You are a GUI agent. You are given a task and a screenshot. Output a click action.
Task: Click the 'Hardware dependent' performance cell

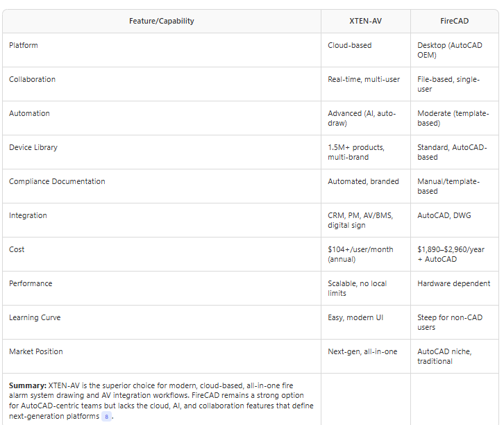pyautogui.click(x=453, y=283)
